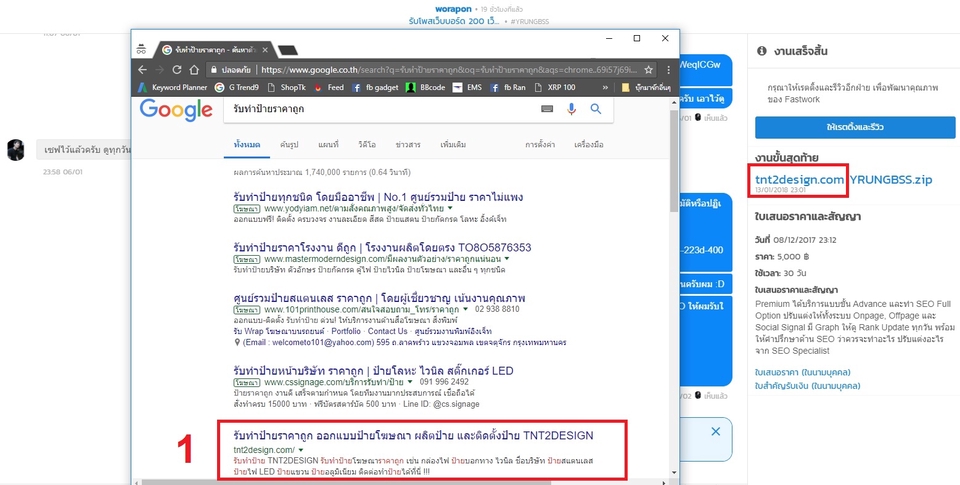Show hidden bookmarks with » chevron
Viewport: 960px width, 485px height.
pyautogui.click(x=605, y=88)
